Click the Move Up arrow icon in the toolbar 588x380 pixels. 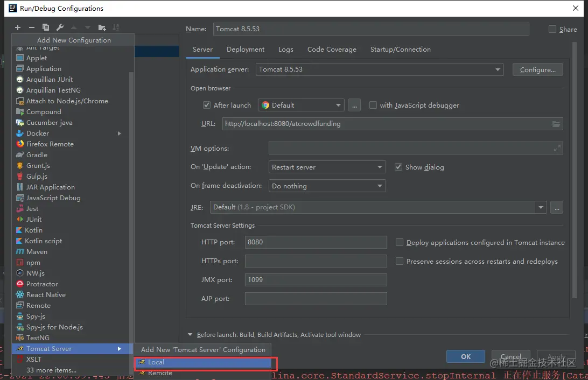tap(74, 27)
